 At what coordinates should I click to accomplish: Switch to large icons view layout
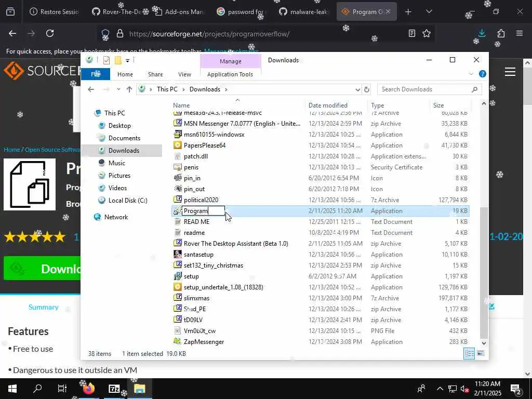(x=481, y=353)
